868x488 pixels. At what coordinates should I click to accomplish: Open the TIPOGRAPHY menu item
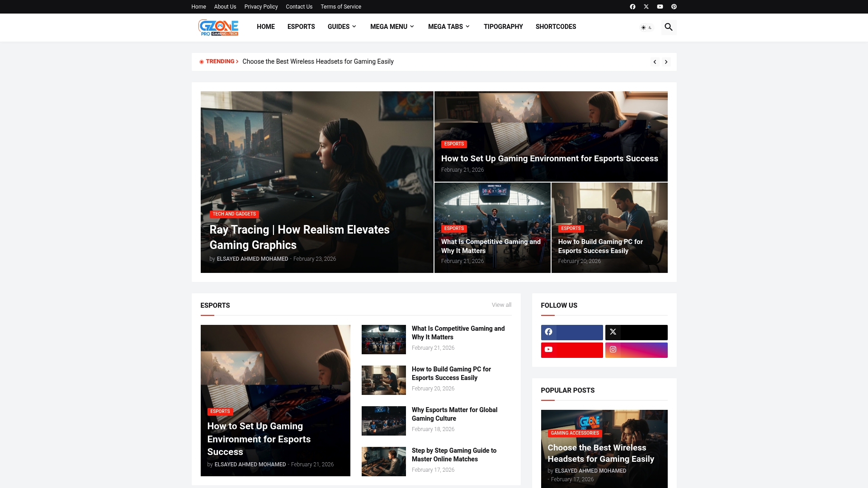(x=503, y=27)
